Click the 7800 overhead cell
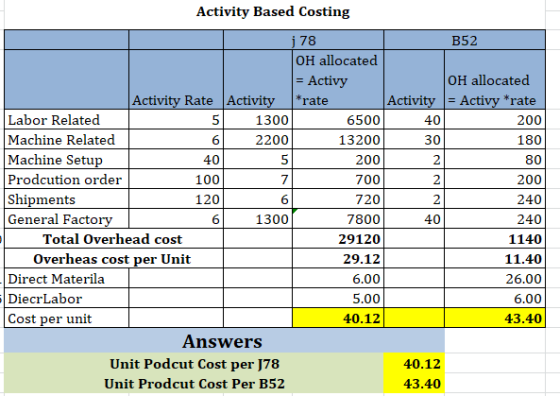This screenshot has width=560, height=396. click(338, 219)
